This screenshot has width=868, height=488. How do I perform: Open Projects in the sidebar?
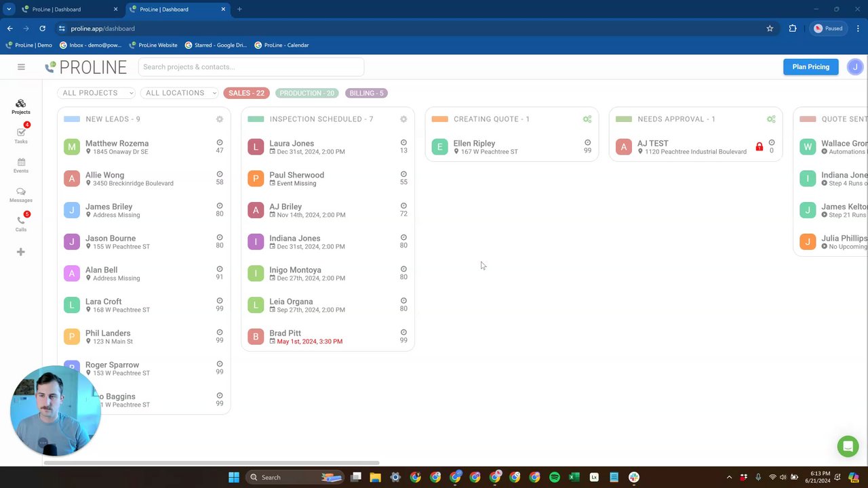coord(21,106)
